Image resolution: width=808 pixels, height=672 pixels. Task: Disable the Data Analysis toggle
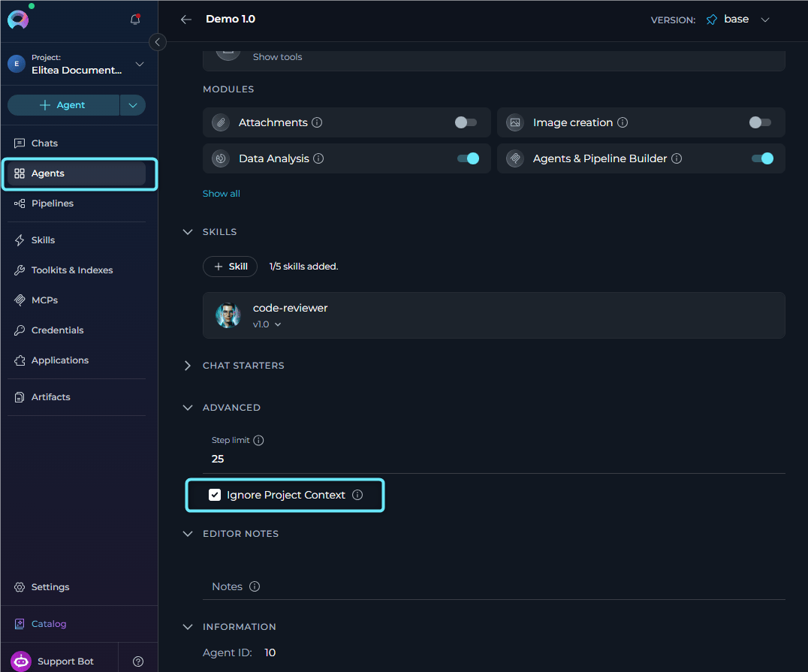(468, 158)
